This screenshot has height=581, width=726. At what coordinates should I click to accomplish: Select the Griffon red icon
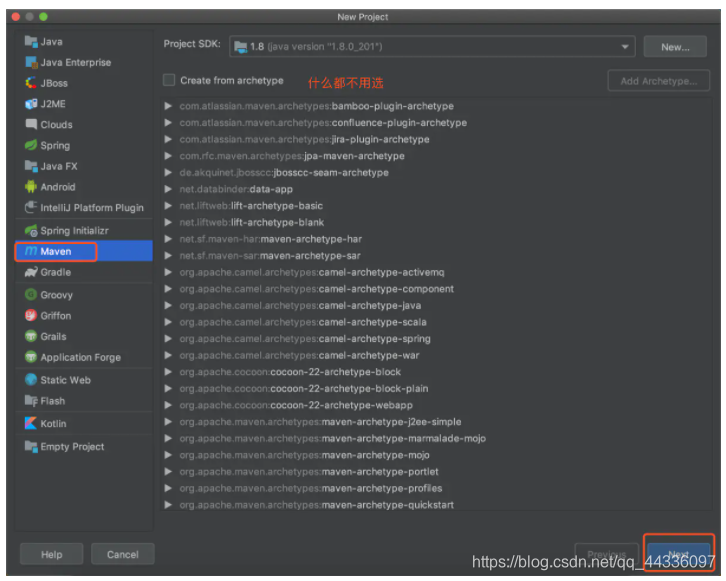pyautogui.click(x=31, y=315)
